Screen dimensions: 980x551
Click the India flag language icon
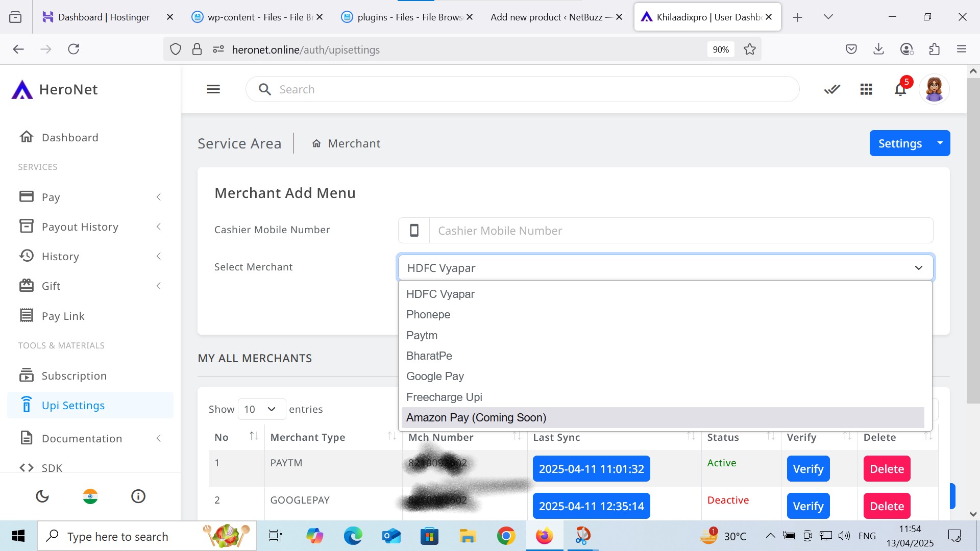[90, 496]
